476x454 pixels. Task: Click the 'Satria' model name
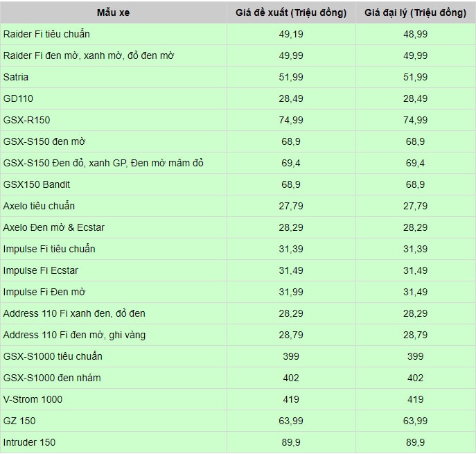click(x=16, y=77)
